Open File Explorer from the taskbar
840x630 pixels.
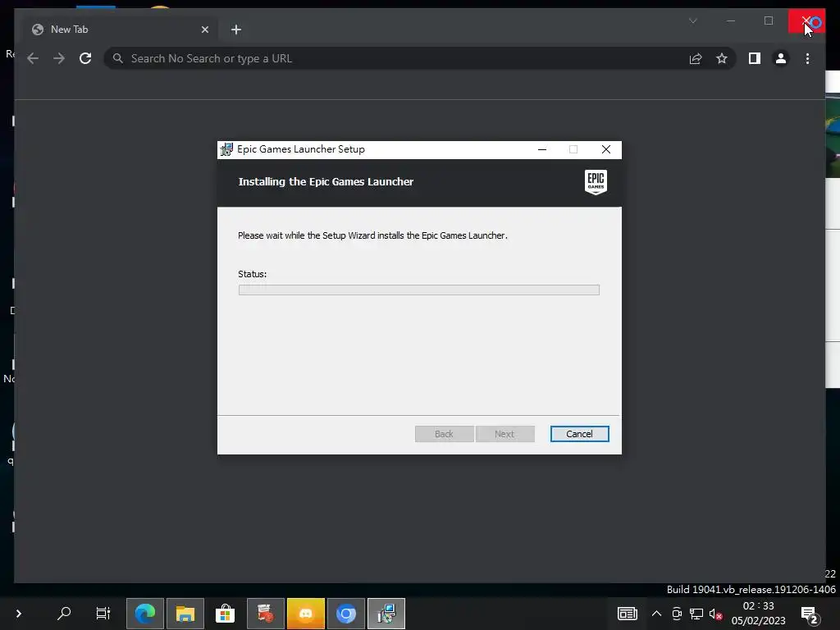pyautogui.click(x=185, y=614)
